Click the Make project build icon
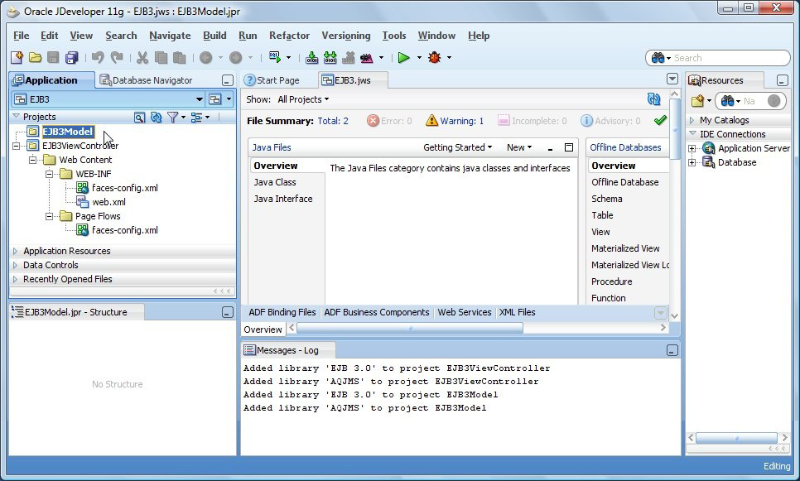 click(311, 58)
